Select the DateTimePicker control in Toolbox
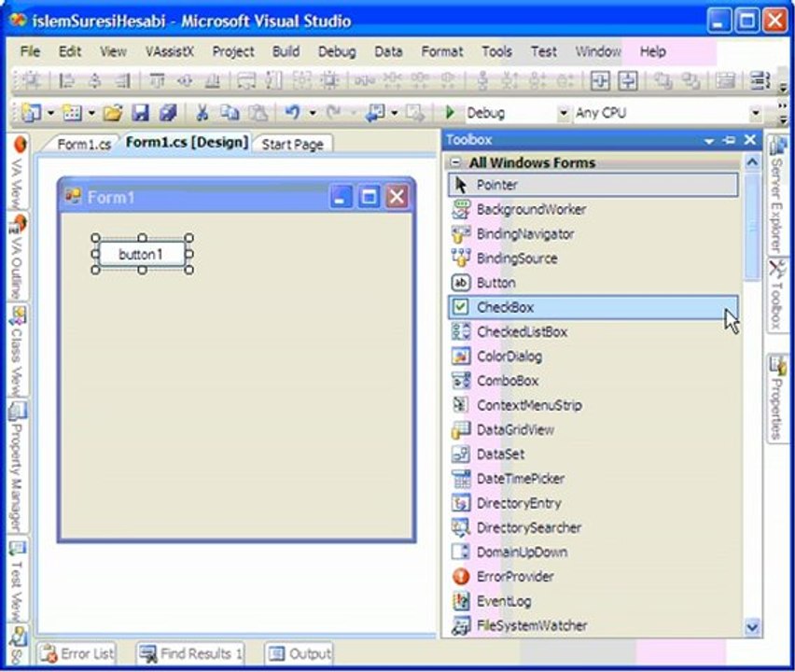 coord(593,478)
